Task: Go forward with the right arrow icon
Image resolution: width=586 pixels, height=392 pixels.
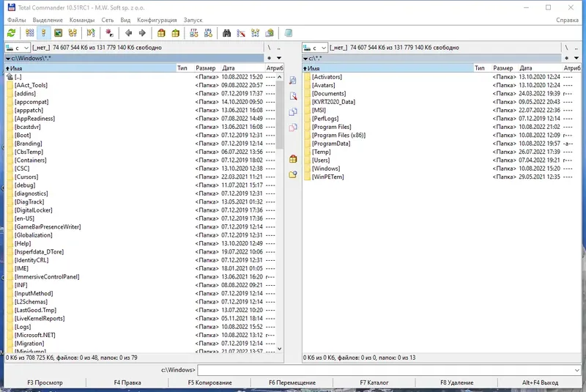Action: pos(142,33)
